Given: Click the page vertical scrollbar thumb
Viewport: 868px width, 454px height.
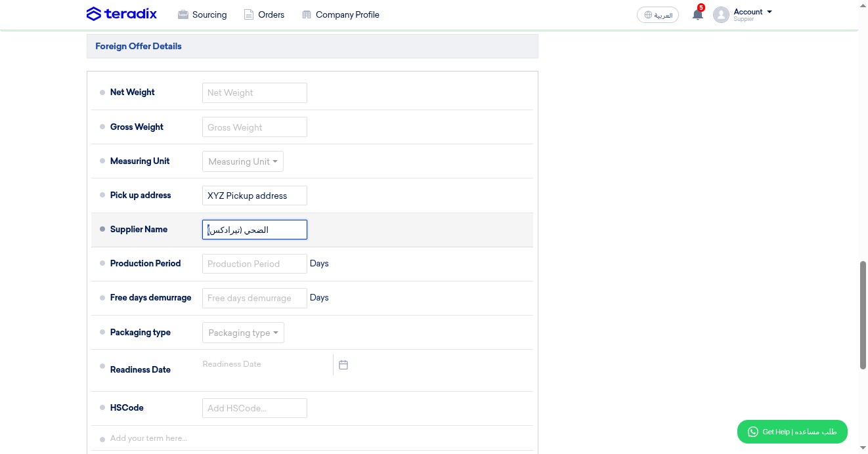Looking at the screenshot, I should point(863,315).
